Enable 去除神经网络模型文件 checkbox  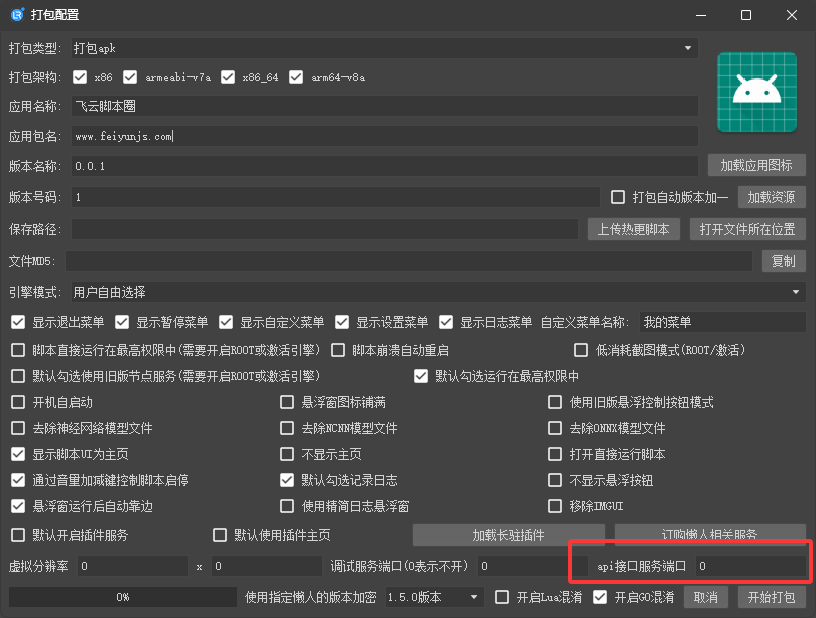tap(18, 428)
